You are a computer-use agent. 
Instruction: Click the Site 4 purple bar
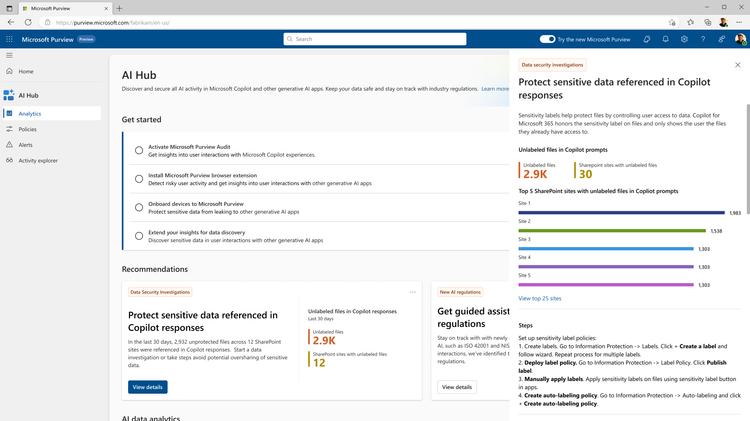point(606,266)
